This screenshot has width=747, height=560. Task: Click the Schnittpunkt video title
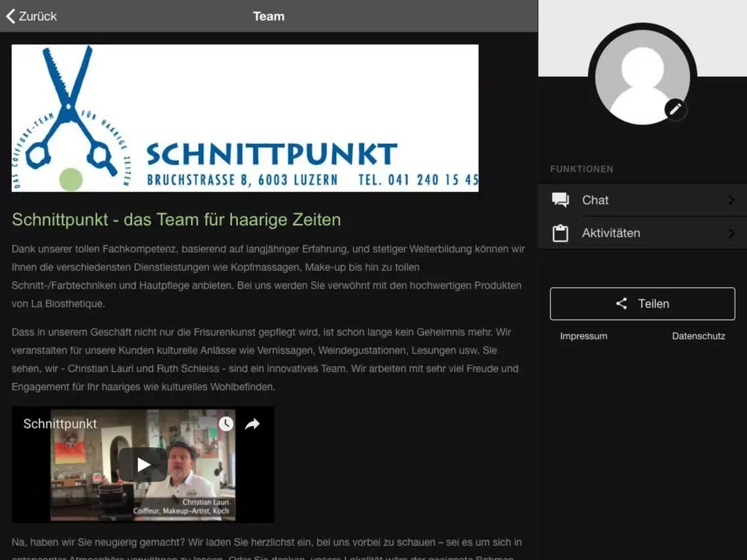tap(60, 424)
